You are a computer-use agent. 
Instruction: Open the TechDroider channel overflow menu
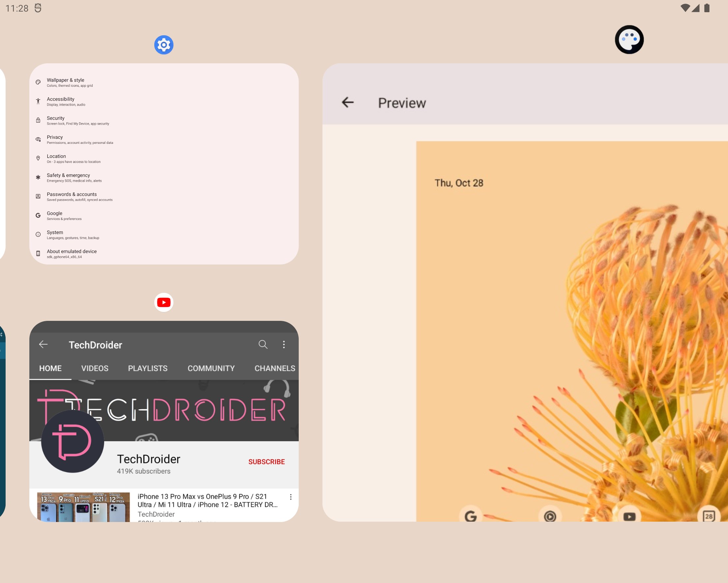coord(284,345)
